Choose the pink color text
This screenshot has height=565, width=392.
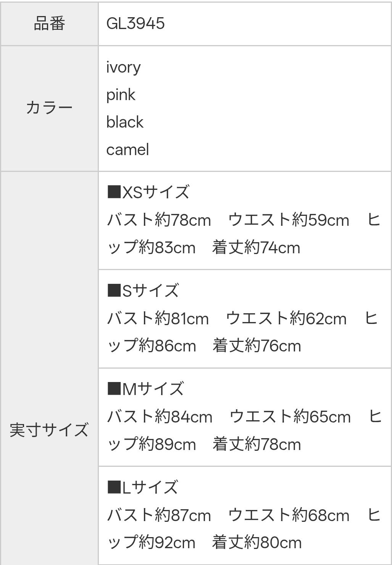pyautogui.click(x=121, y=95)
